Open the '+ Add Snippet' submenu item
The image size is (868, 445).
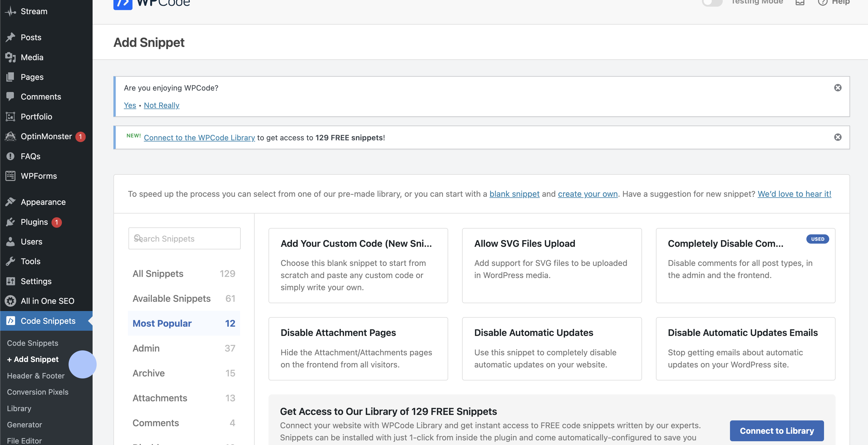(33, 359)
